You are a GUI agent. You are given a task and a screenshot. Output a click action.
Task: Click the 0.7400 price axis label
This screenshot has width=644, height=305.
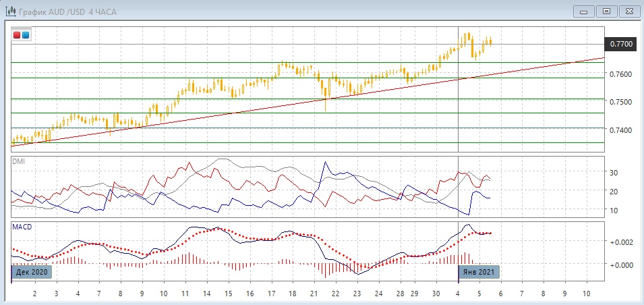pos(621,130)
